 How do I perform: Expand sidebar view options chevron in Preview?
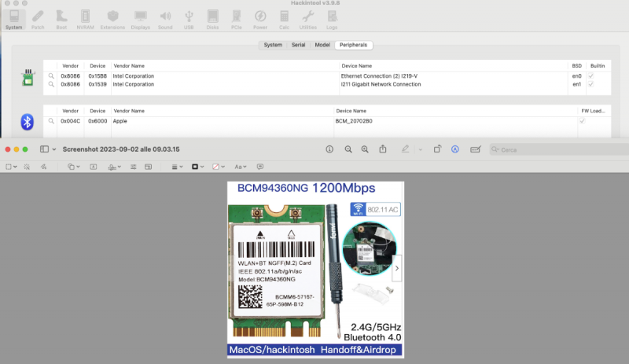(54, 149)
